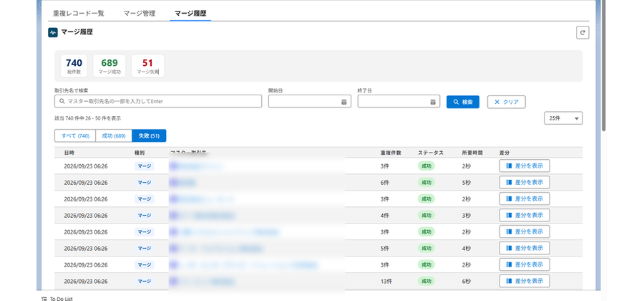644x301 pixels.
Task: Click the 5秒 duration cell
Action: (466, 183)
